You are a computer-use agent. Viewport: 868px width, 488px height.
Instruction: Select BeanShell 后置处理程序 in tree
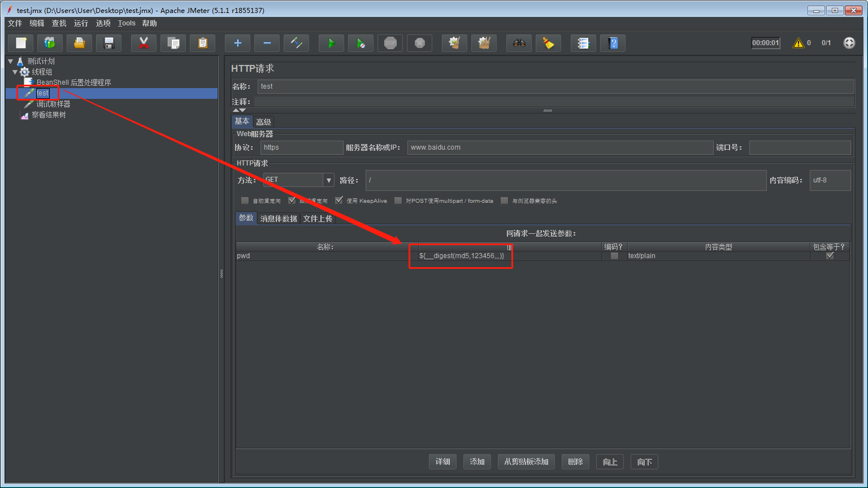pyautogui.click(x=73, y=82)
